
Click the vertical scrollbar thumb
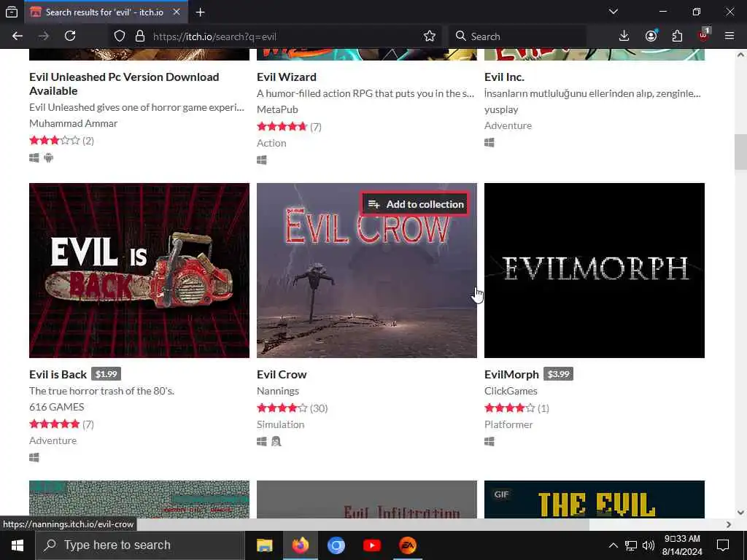(740, 152)
